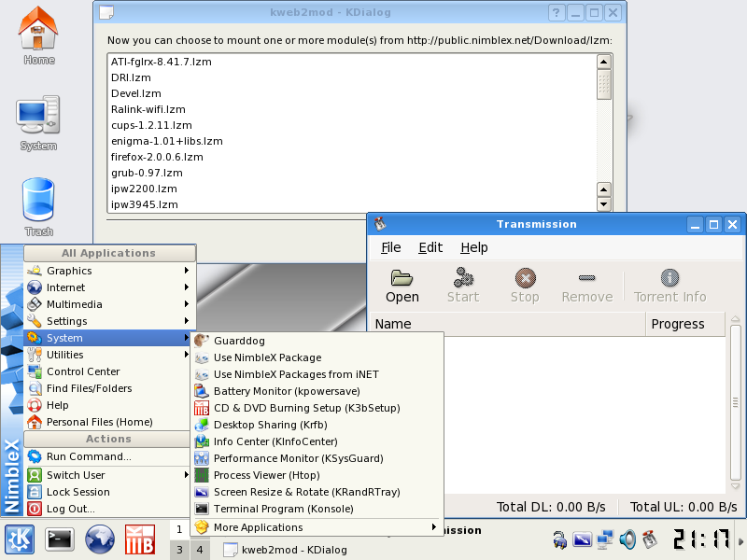Switch to virtual desktop 3
This screenshot has width=747, height=560.
(179, 550)
